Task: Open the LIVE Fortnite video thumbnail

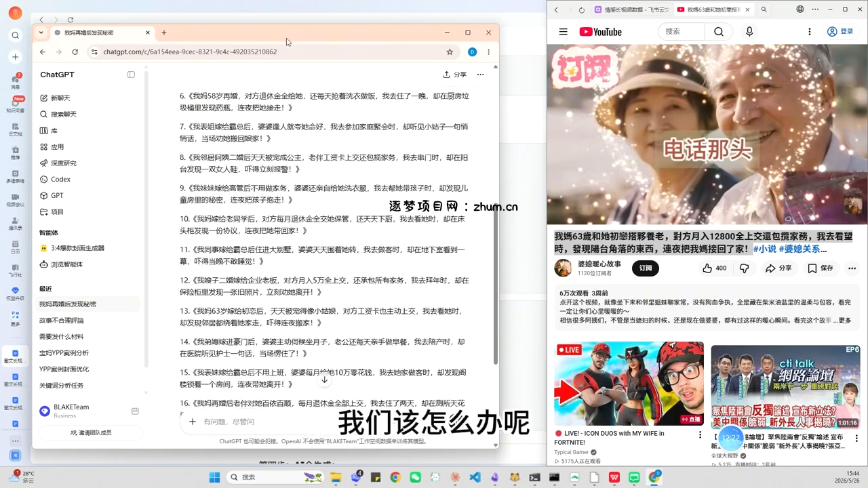Action: 629,384
